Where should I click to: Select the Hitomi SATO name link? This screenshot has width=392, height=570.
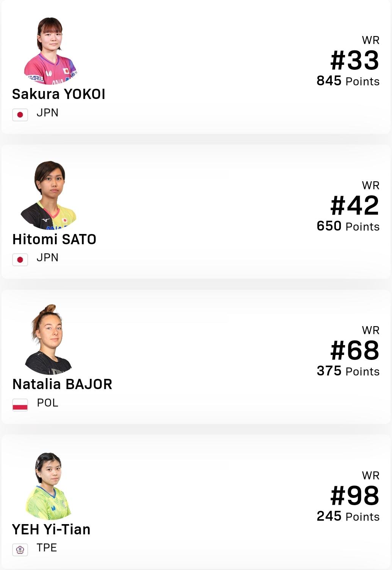coord(54,239)
